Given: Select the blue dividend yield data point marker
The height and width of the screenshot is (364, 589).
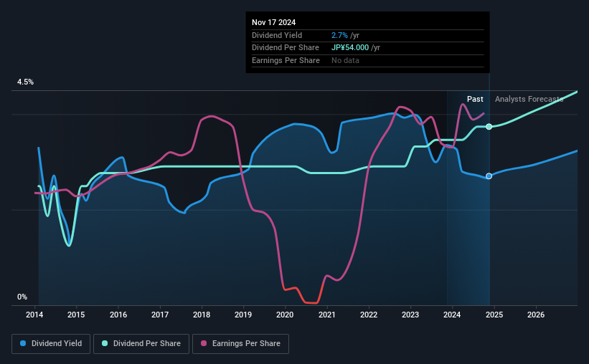Looking at the screenshot, I should point(489,176).
